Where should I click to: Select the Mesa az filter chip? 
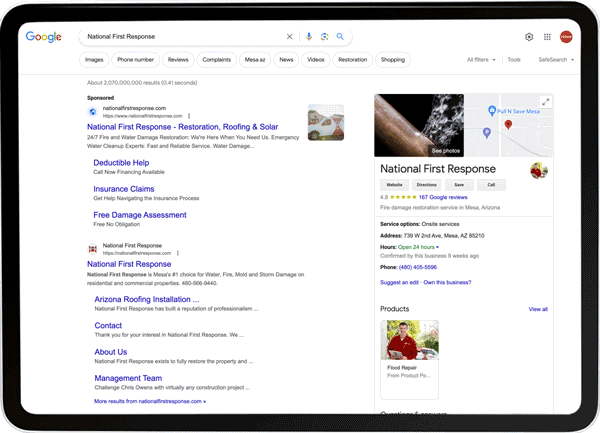[255, 60]
